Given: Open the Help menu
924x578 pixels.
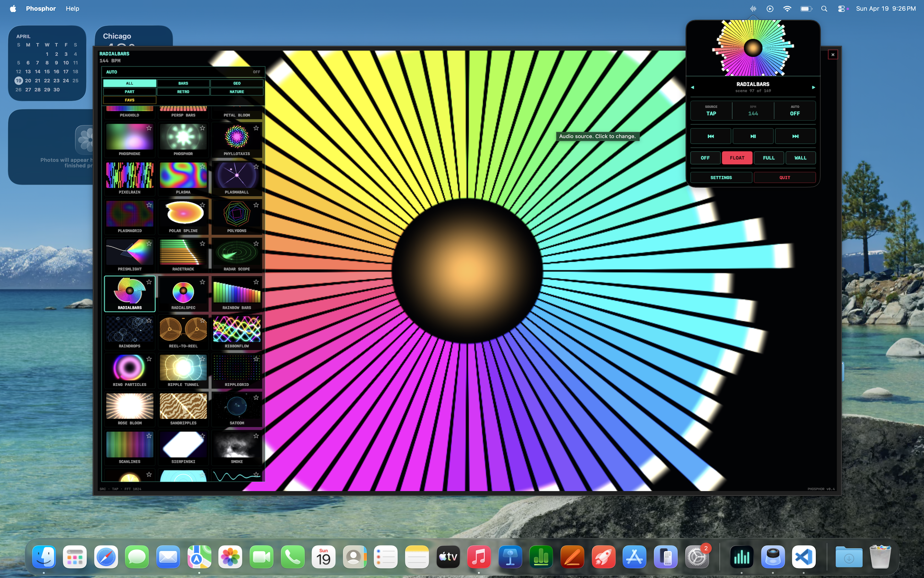Looking at the screenshot, I should [x=73, y=8].
